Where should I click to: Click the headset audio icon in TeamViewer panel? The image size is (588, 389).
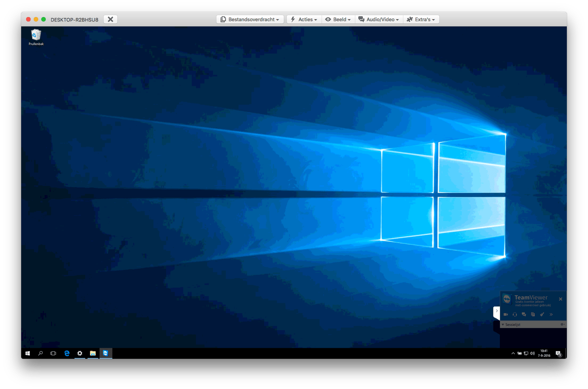tap(515, 315)
